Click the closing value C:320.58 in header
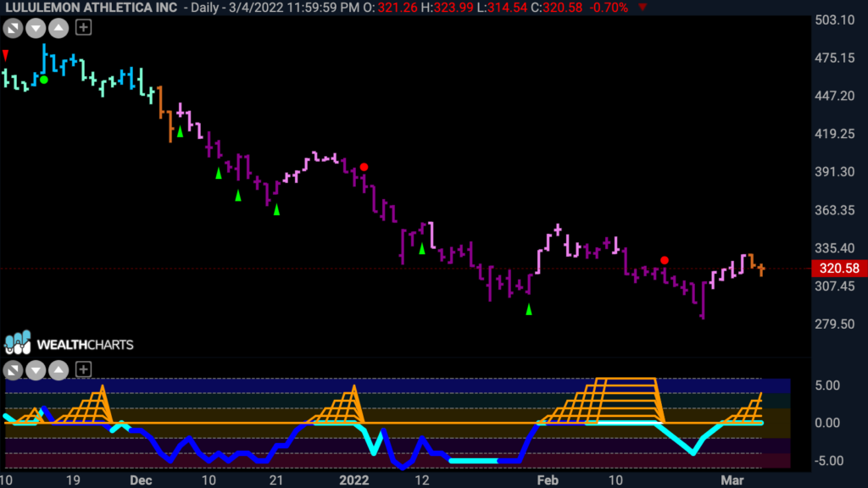The image size is (868, 488). point(556,8)
